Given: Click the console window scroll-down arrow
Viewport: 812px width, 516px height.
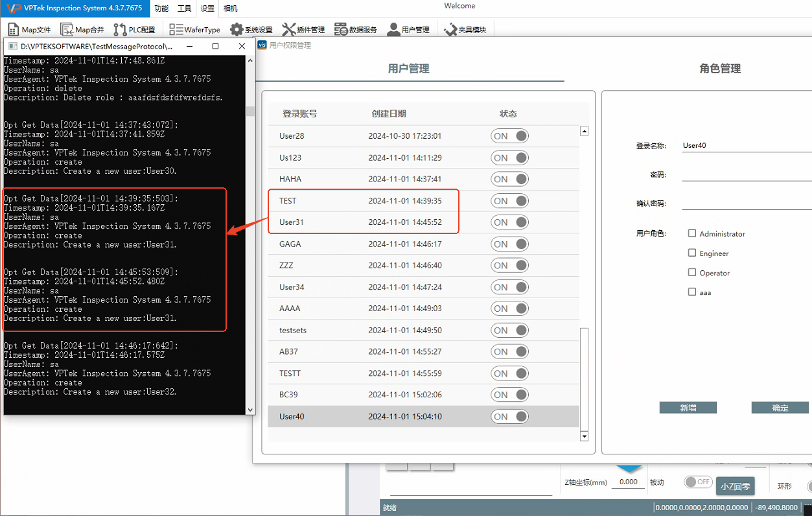Looking at the screenshot, I should (250, 410).
